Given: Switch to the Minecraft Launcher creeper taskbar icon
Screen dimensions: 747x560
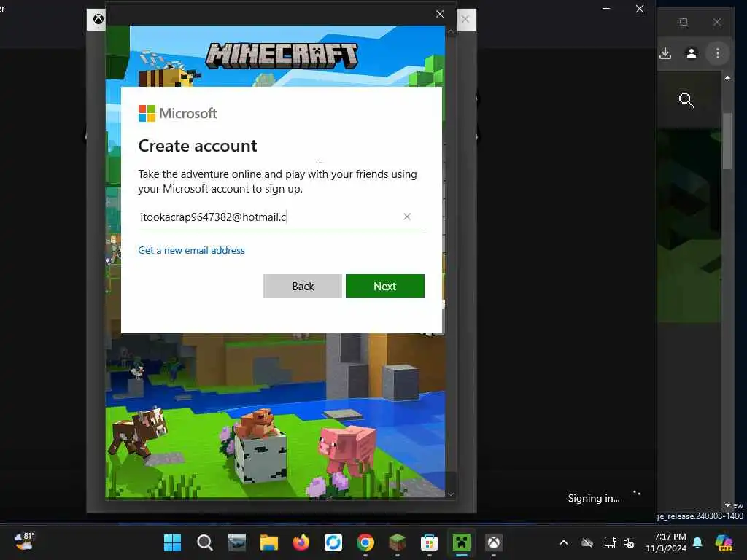Looking at the screenshot, I should pos(461,542).
